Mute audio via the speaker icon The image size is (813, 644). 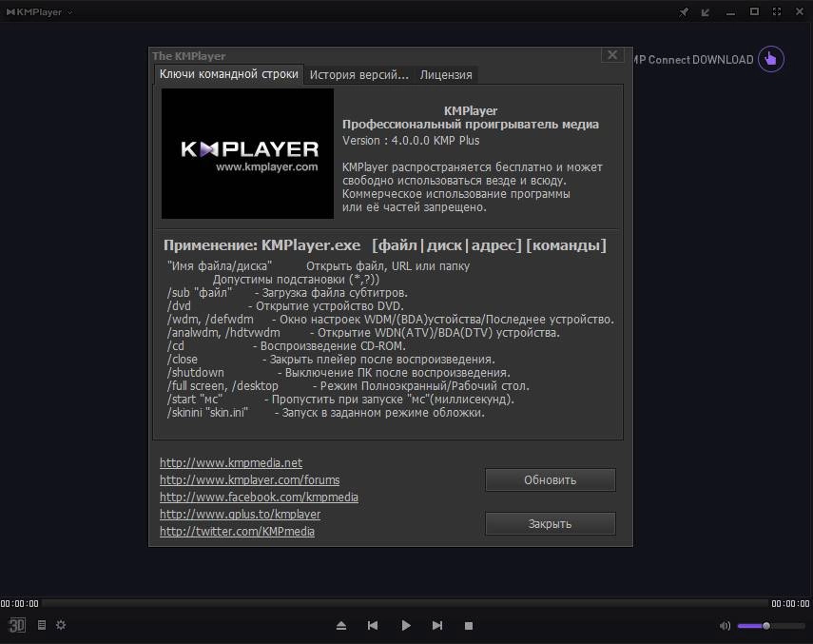[x=725, y=626]
